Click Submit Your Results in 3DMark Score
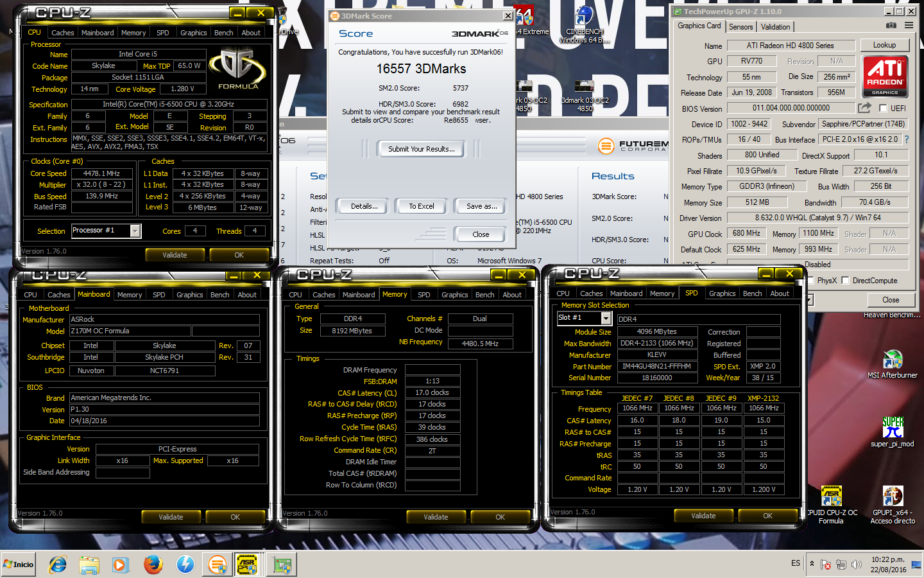This screenshot has width=924, height=578. [422, 148]
